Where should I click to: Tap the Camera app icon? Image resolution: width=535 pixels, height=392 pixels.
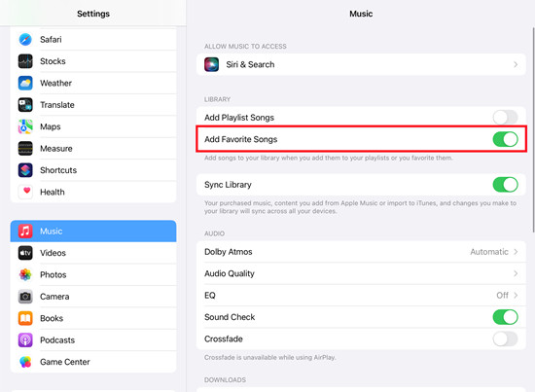pos(25,297)
